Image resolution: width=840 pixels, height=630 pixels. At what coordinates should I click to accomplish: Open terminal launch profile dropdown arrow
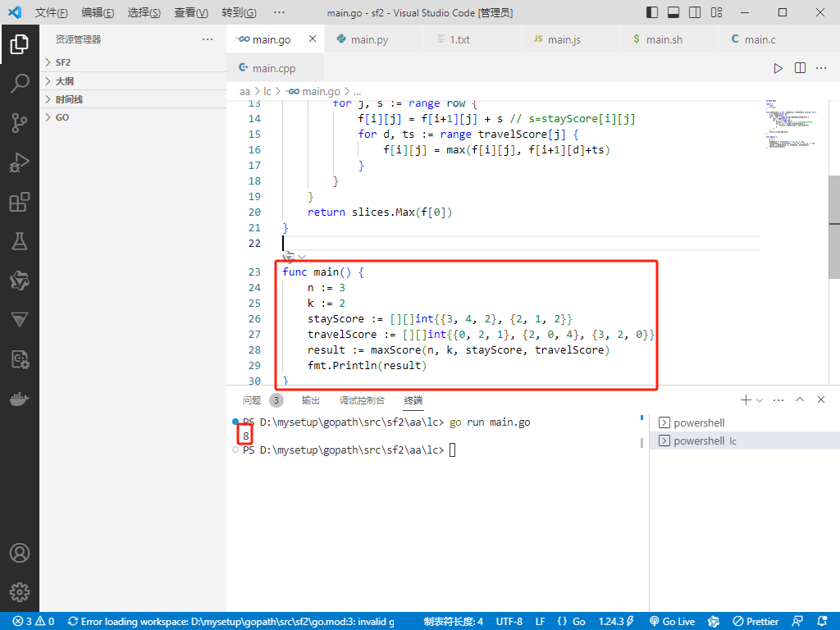point(759,399)
